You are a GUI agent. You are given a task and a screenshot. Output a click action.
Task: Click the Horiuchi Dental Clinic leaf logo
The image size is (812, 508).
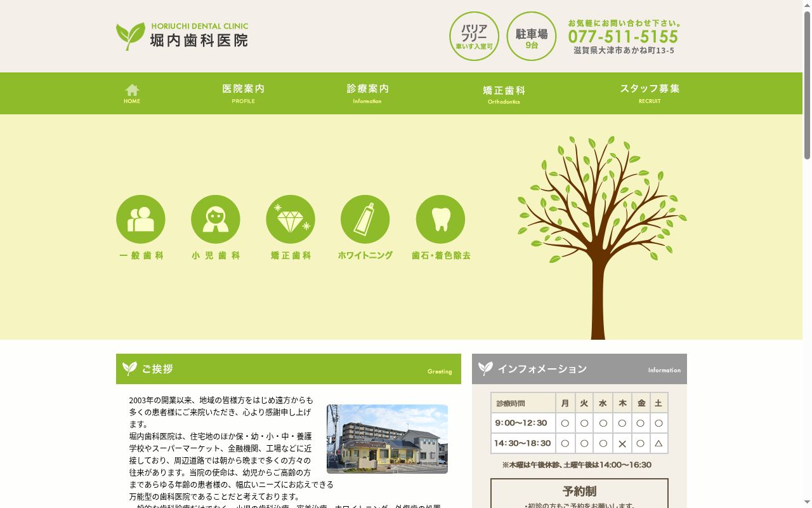(x=131, y=36)
